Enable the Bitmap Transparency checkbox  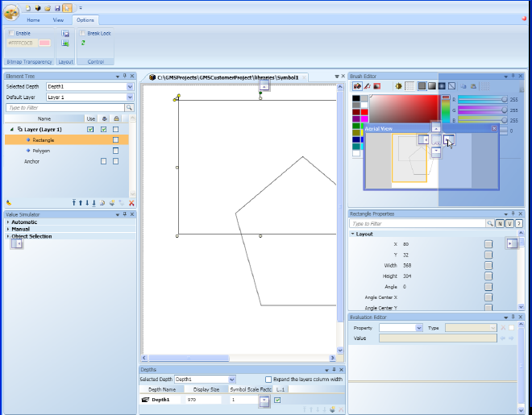pyautogui.click(x=10, y=33)
